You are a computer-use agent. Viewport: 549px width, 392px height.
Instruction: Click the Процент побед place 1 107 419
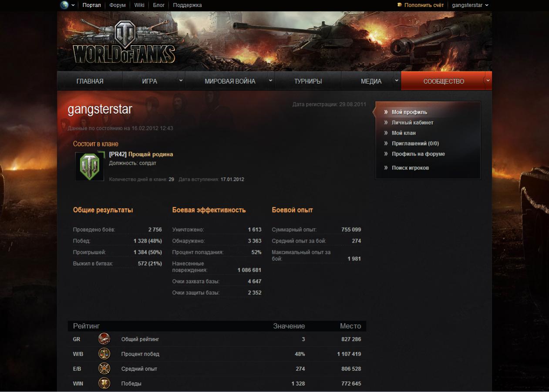(349, 354)
